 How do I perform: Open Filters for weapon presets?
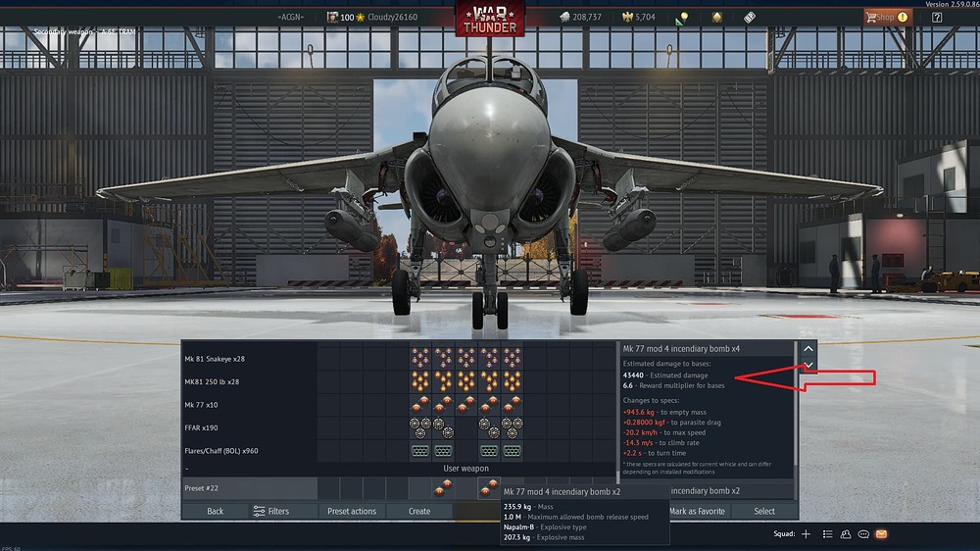(271, 511)
